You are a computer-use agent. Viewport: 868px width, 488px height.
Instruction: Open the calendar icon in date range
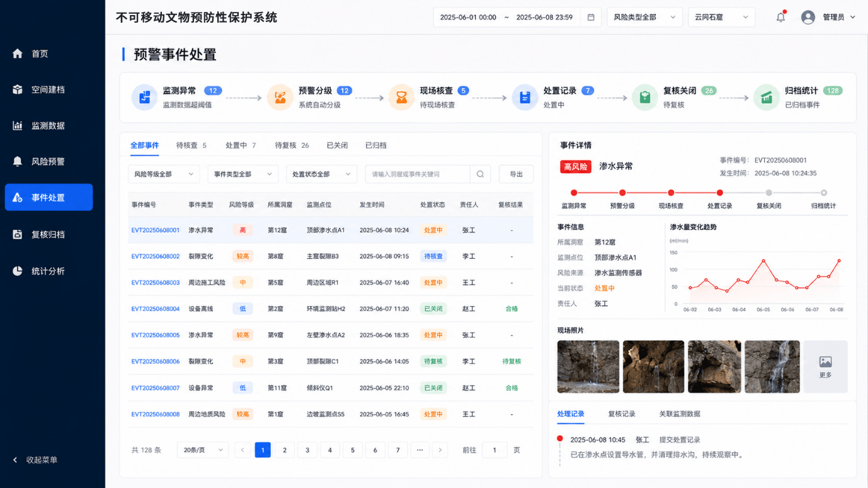(591, 17)
